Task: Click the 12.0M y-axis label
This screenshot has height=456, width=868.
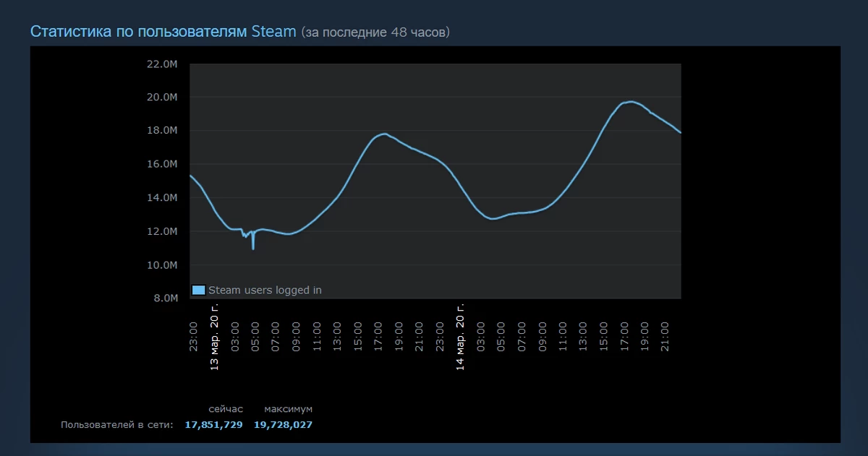Action: (x=161, y=231)
